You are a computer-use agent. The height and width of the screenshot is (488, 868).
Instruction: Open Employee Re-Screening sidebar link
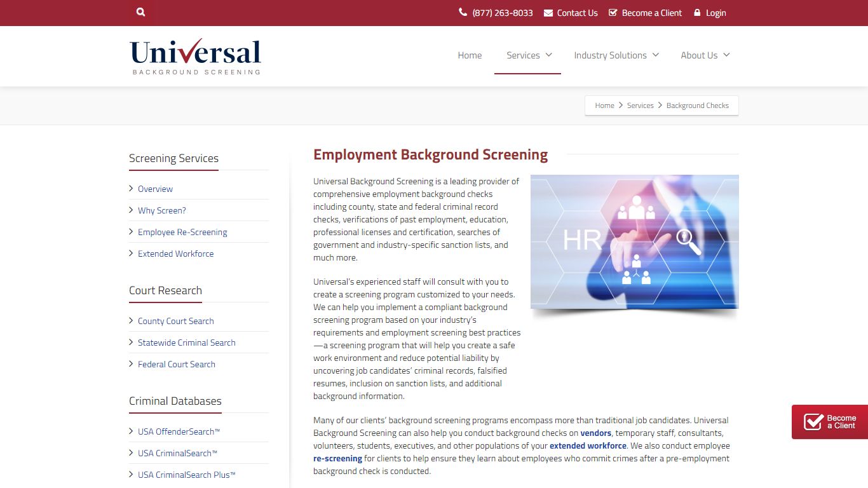[x=182, y=232]
